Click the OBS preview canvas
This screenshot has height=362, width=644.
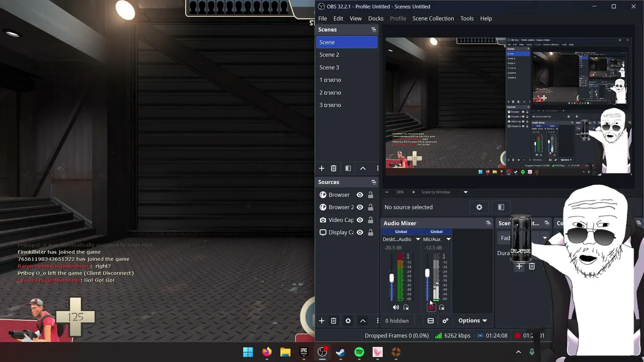508,106
